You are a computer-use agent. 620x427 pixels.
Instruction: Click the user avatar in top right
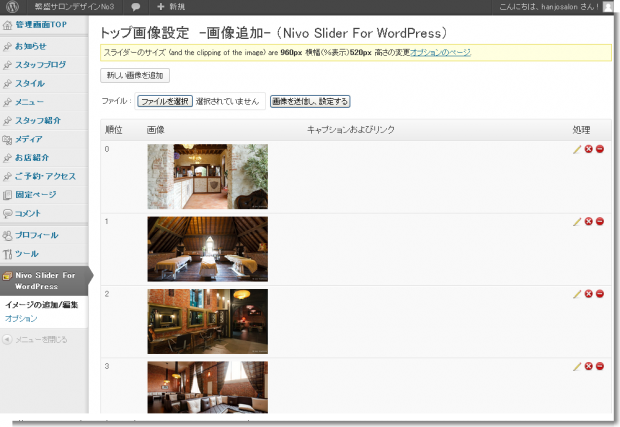coord(609,7)
